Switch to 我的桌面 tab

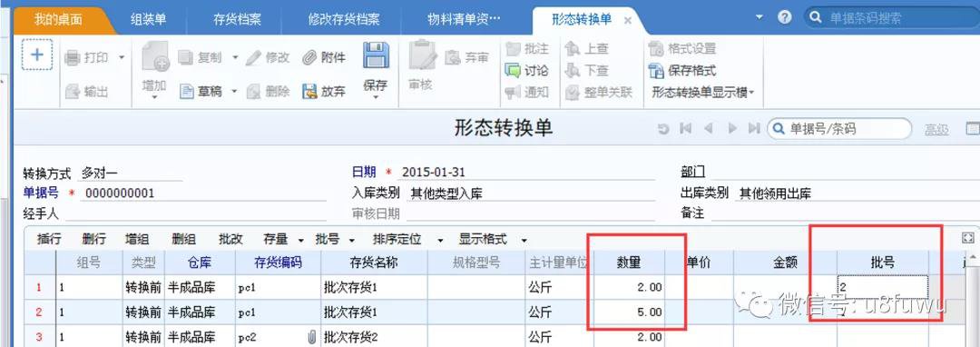(x=58, y=19)
